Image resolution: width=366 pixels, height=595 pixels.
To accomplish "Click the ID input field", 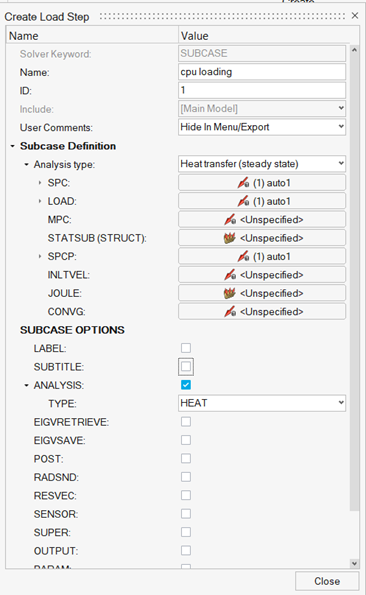I will click(x=262, y=90).
